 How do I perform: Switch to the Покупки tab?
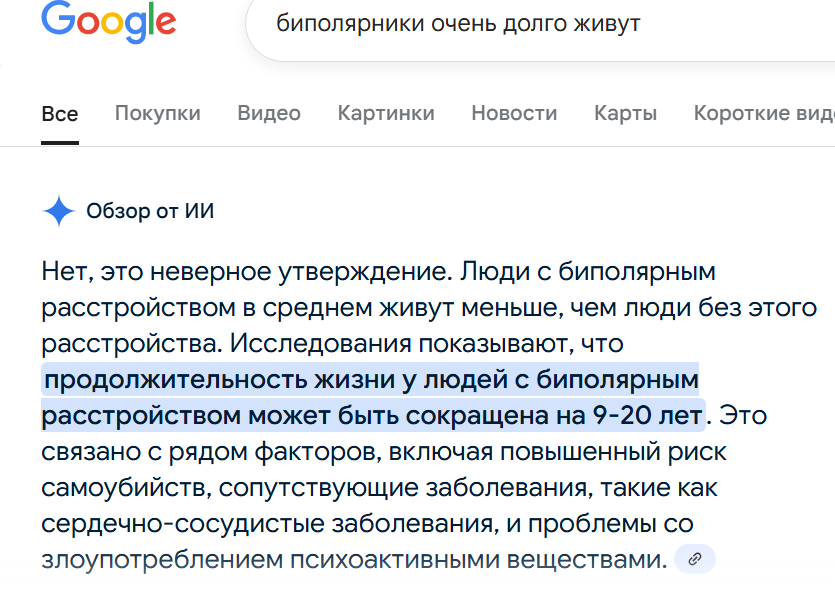158,113
